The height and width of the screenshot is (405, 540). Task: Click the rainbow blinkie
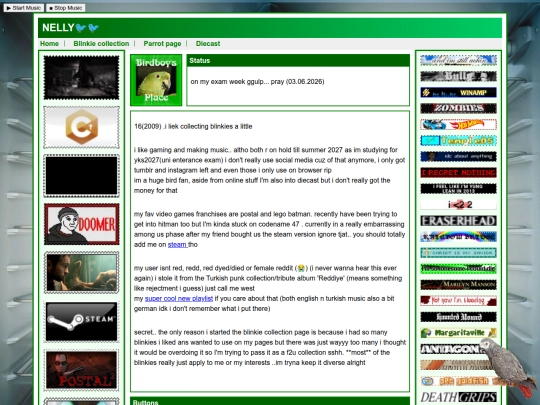458,237
